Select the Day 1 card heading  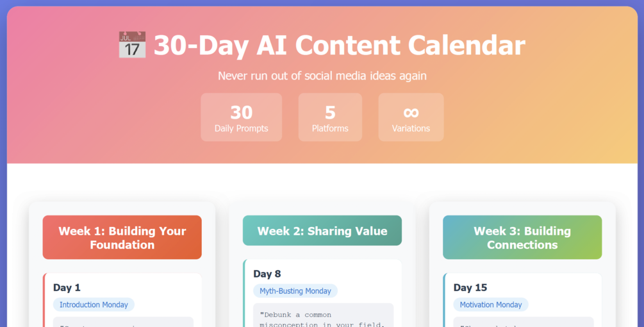tap(67, 287)
